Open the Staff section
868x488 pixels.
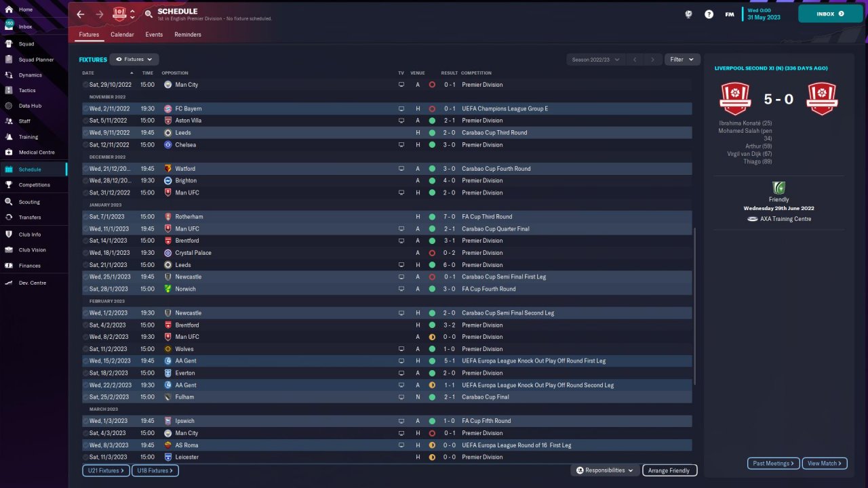click(x=33, y=121)
